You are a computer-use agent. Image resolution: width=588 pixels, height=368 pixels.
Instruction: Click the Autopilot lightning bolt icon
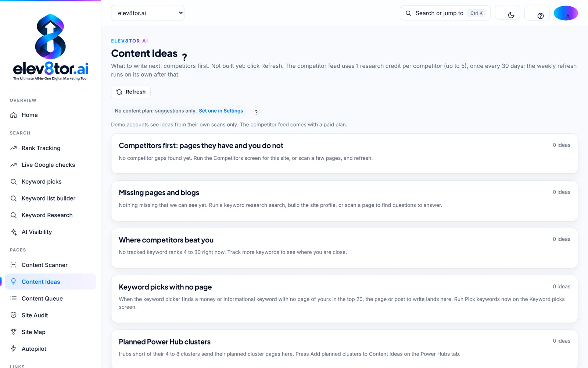coord(14,348)
